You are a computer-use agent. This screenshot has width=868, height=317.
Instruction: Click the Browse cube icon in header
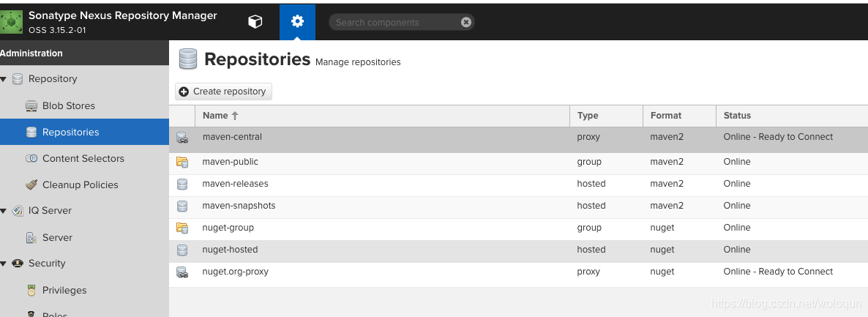tap(255, 22)
